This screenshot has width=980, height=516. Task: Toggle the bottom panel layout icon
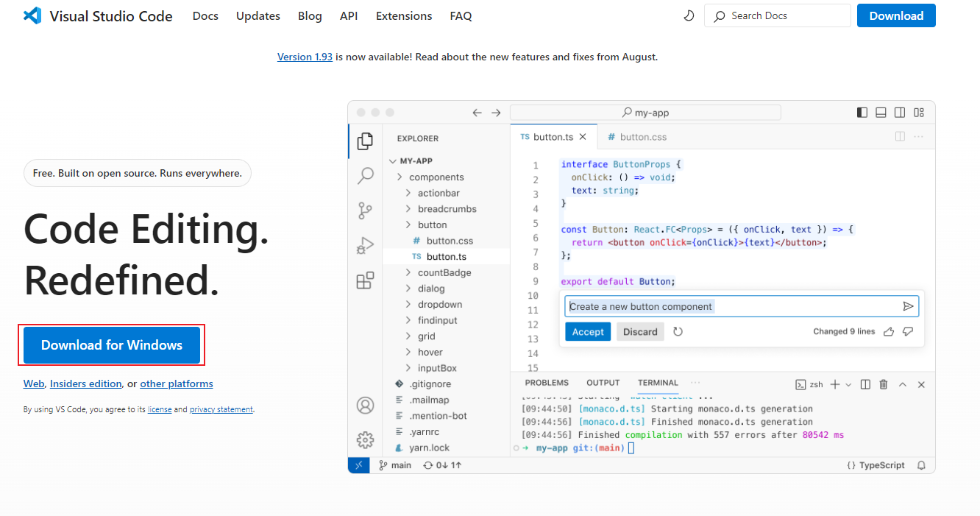(881, 113)
